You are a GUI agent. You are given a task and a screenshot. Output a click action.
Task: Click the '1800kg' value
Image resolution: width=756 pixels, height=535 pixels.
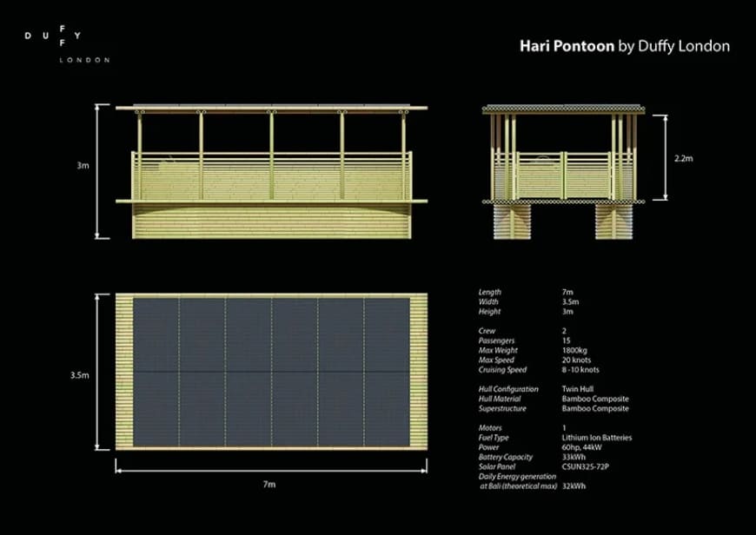[574, 350]
